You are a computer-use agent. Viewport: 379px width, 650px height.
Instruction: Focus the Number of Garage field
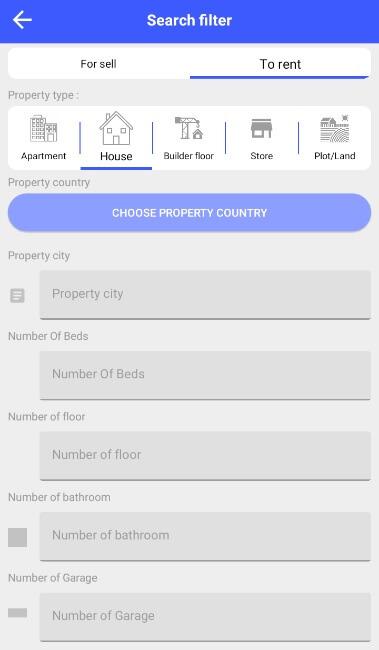(205, 617)
